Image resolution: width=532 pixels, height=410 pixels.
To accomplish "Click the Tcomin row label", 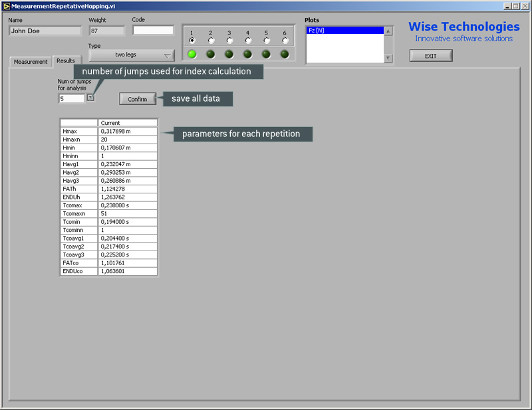I will point(78,222).
